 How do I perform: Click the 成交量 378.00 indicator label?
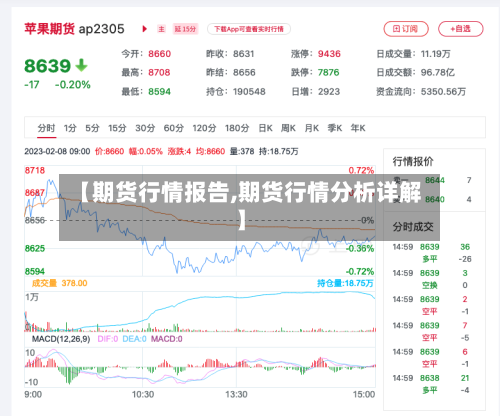tap(60, 283)
